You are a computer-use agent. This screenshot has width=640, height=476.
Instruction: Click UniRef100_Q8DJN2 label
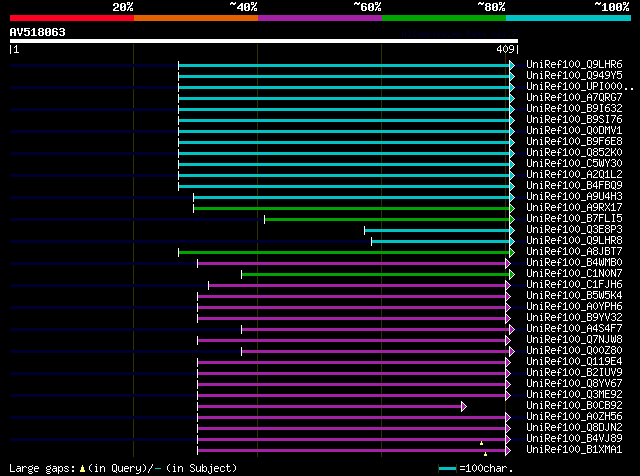pos(574,428)
